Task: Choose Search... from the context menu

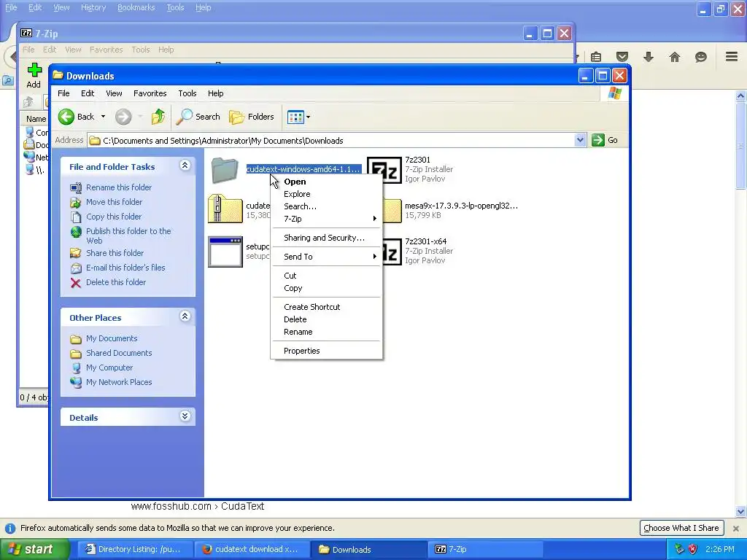Action: pyautogui.click(x=326, y=206)
